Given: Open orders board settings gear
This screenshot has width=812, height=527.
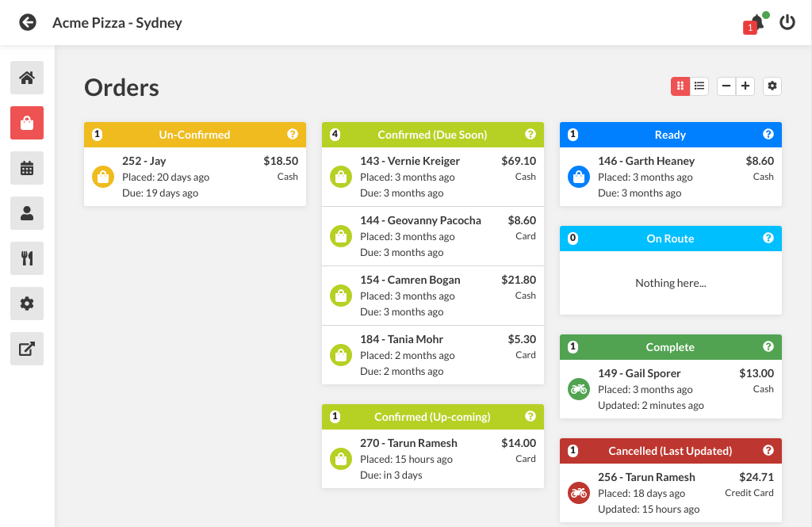Looking at the screenshot, I should 772,86.
